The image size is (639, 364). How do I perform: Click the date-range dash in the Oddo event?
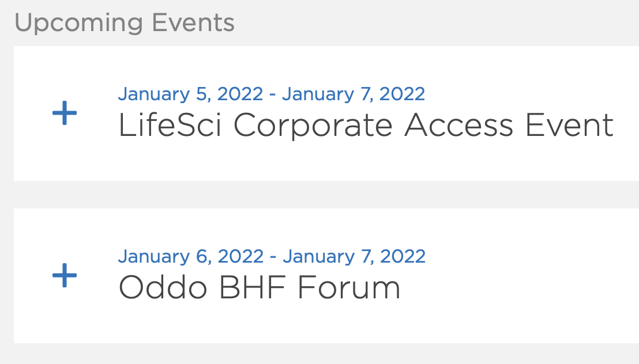tap(273, 256)
